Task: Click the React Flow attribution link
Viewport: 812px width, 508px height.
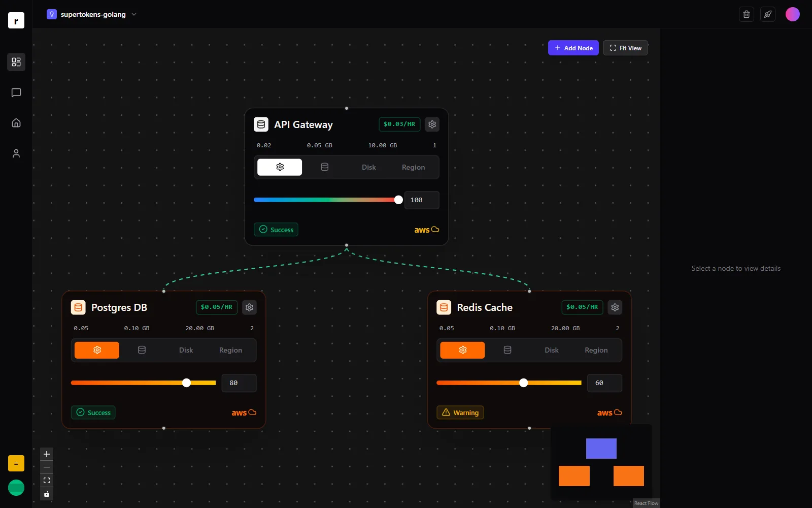Action: [x=646, y=503]
